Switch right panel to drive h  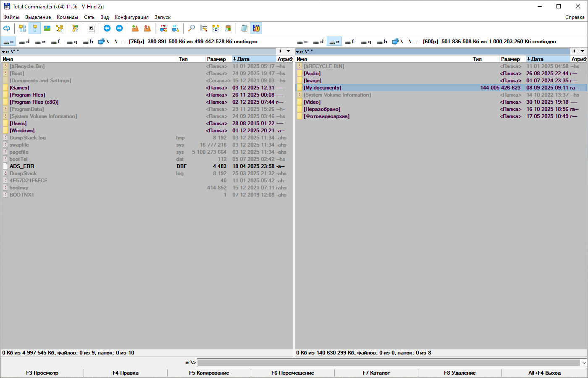click(x=382, y=42)
